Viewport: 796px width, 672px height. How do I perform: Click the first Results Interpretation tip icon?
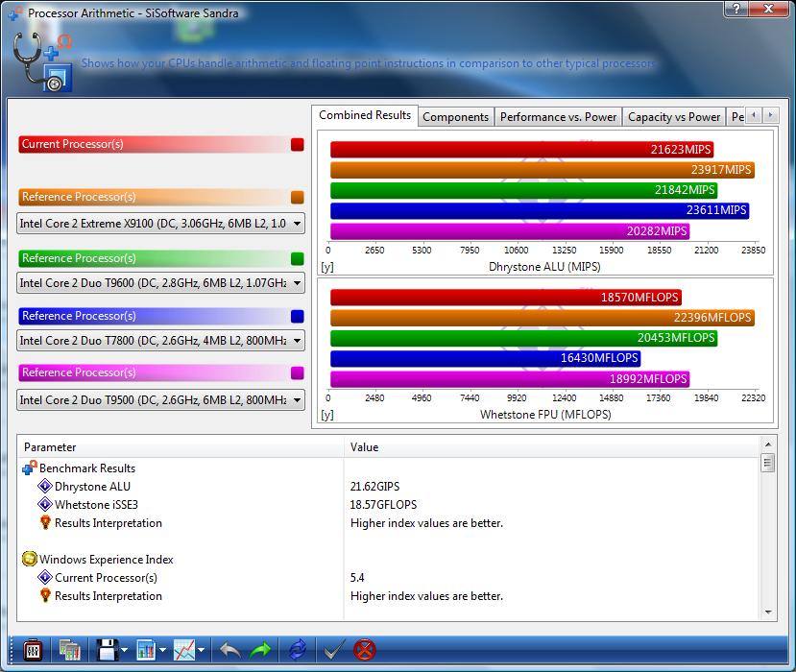tap(45, 522)
